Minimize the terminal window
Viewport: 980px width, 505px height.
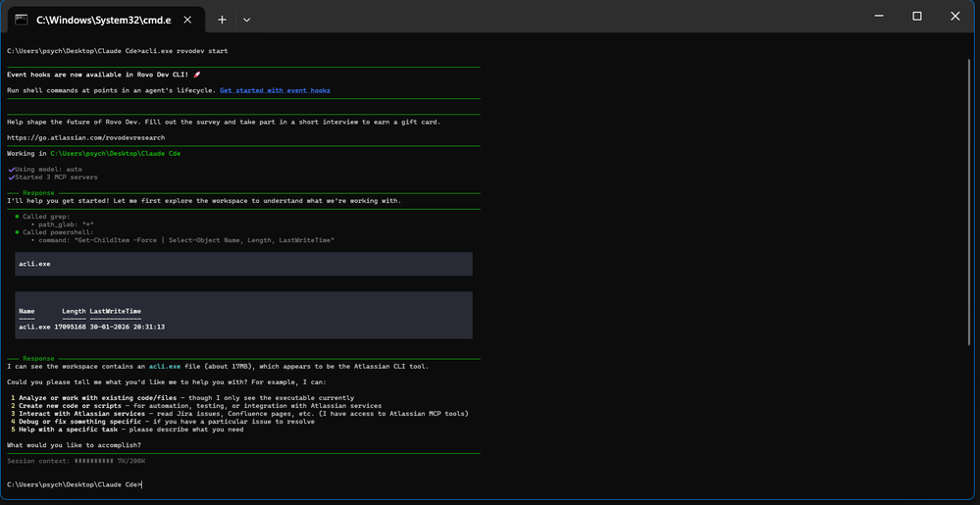click(x=879, y=17)
